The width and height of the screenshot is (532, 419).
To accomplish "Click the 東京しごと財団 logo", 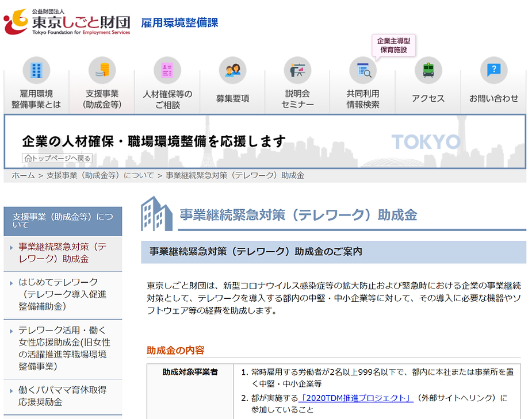I will coord(67,22).
